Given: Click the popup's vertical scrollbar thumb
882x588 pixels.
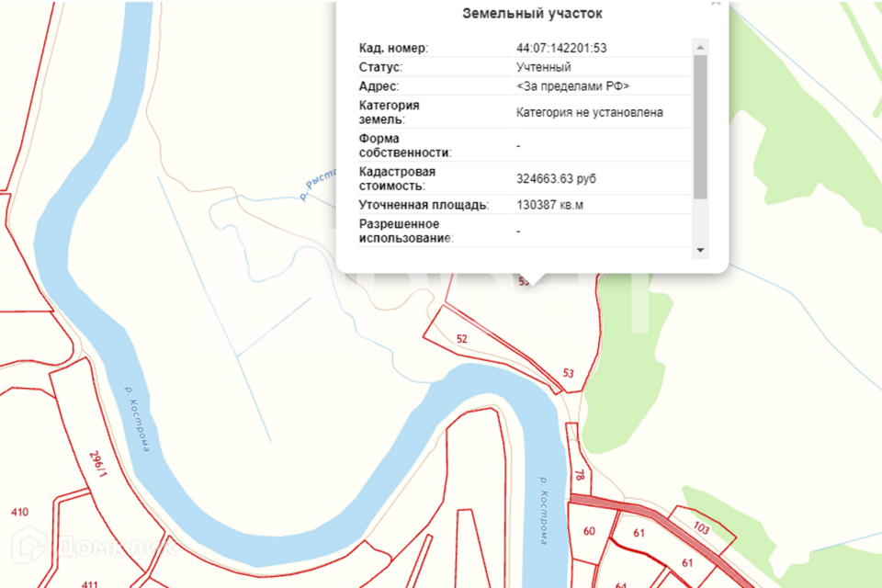Looking at the screenshot, I should [x=700, y=126].
